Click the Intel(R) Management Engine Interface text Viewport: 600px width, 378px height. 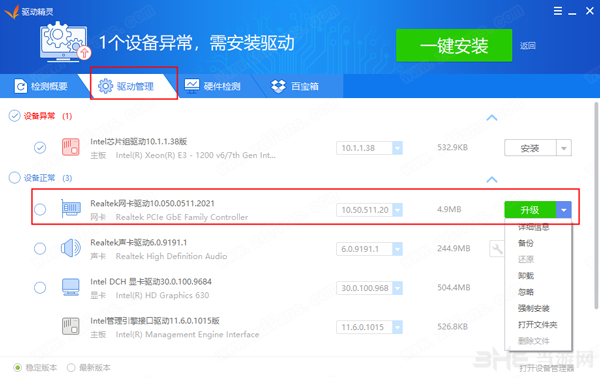pyautogui.click(x=187, y=335)
